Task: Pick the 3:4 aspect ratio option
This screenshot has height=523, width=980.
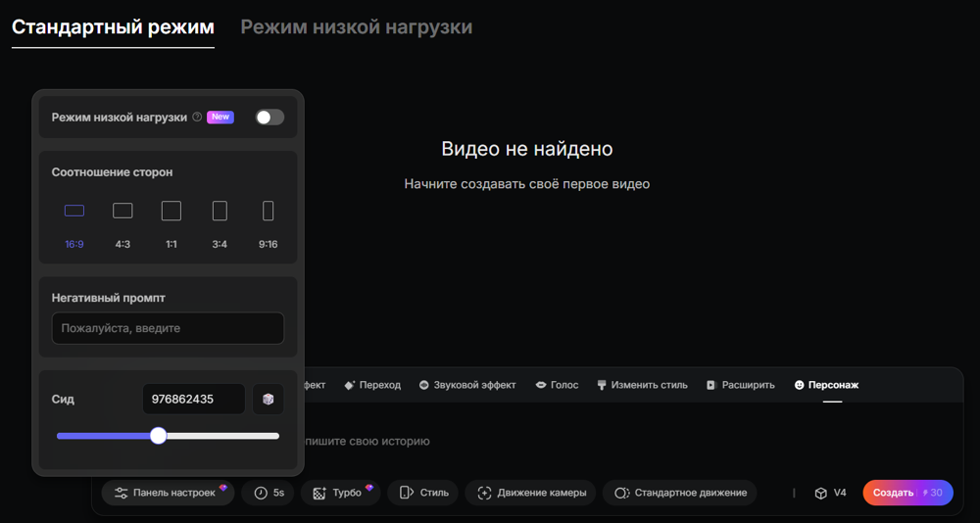Action: coord(220,211)
